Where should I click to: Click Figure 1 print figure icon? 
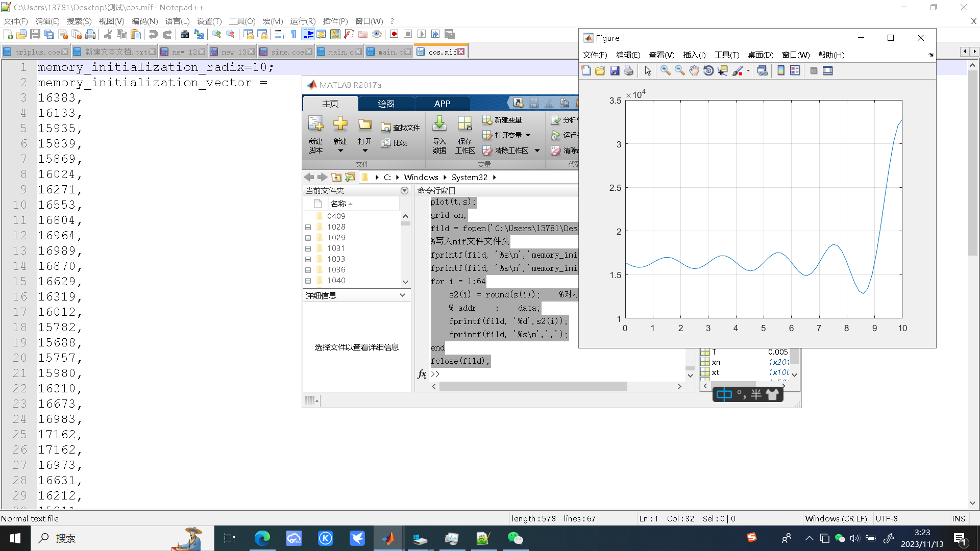tap(629, 71)
